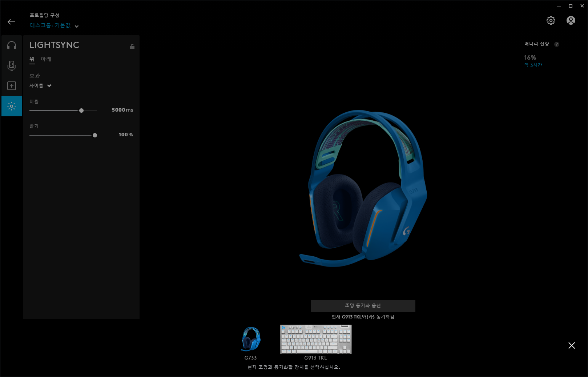This screenshot has height=377, width=588.
Task: Minimize the G HUB window
Action: [559, 6]
